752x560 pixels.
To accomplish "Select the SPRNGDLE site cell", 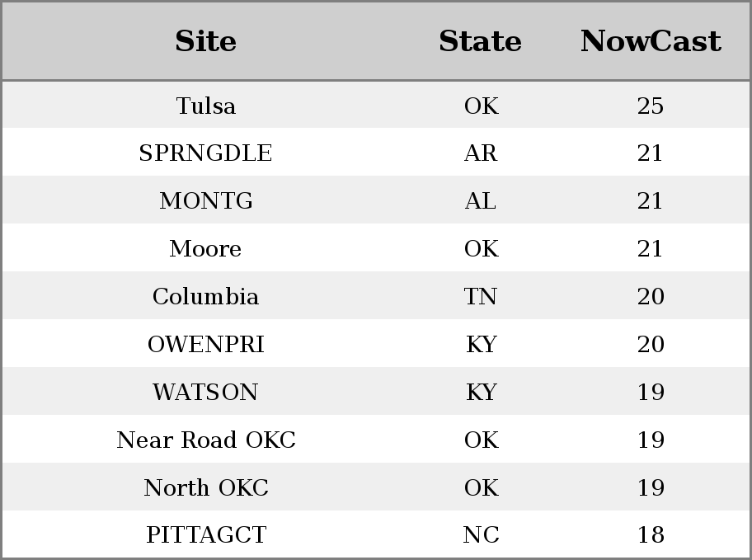I will pyautogui.click(x=206, y=153).
